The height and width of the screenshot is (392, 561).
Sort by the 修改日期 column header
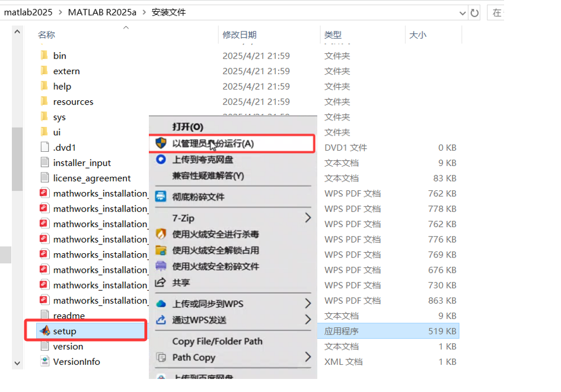click(x=240, y=35)
